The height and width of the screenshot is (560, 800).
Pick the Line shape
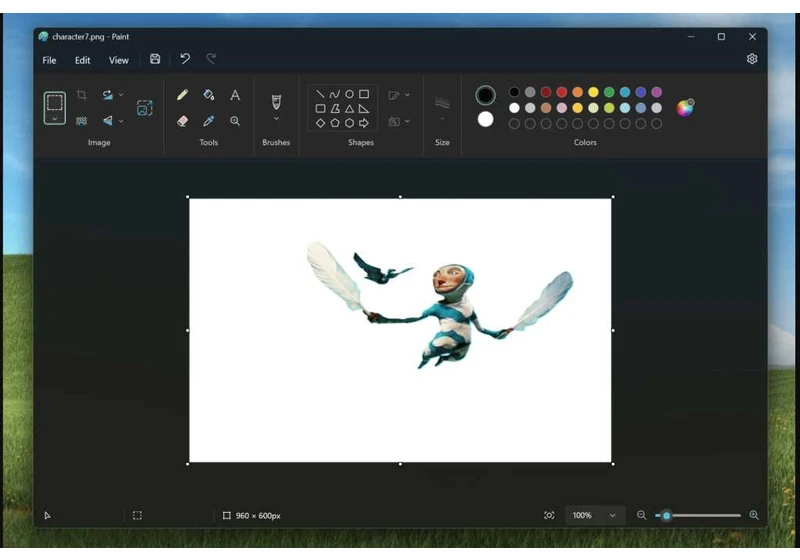320,94
